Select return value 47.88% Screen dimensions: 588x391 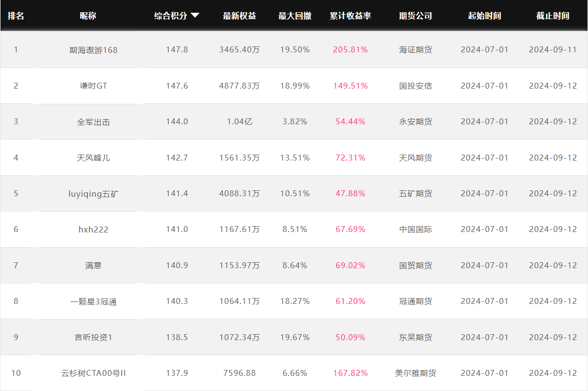click(350, 193)
